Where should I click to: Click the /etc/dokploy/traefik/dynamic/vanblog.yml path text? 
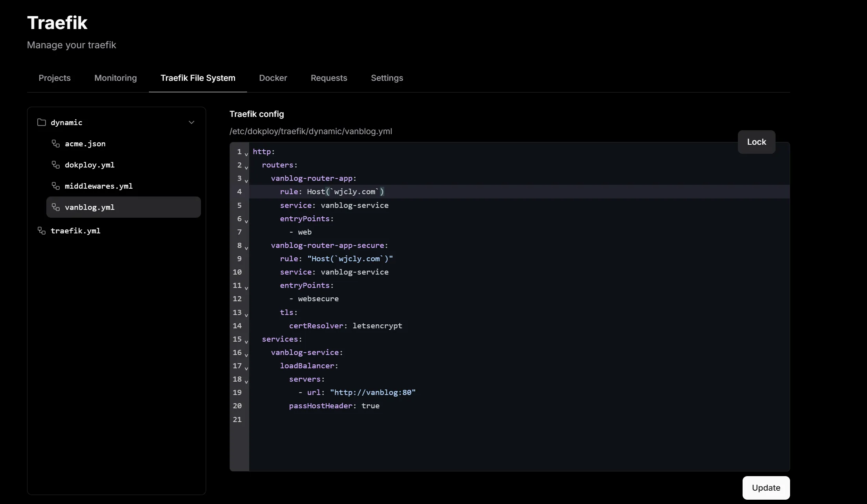coord(311,131)
